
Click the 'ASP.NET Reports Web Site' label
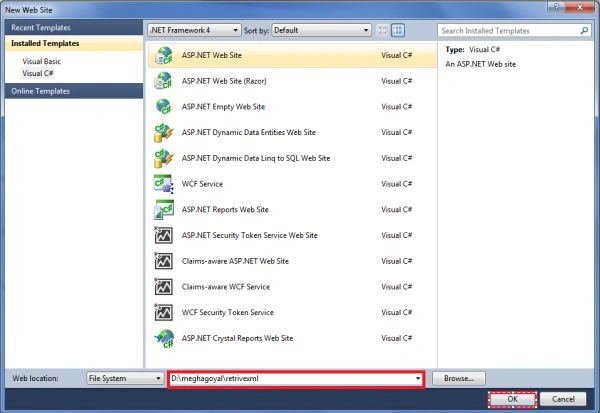tap(225, 210)
